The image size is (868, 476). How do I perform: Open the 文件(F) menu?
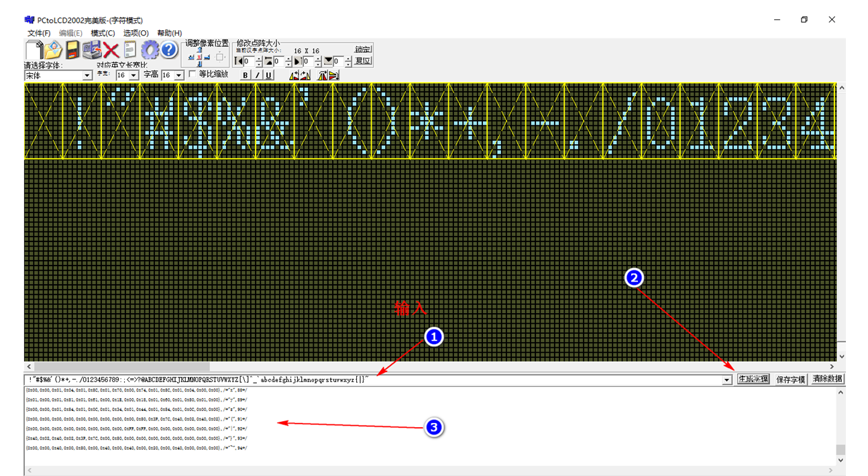[x=39, y=33]
